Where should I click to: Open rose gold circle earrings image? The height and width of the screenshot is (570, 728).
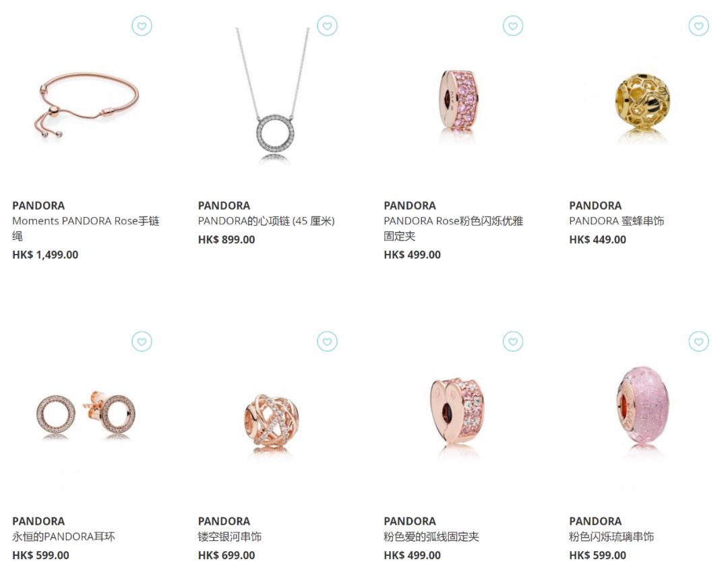pyautogui.click(x=86, y=413)
